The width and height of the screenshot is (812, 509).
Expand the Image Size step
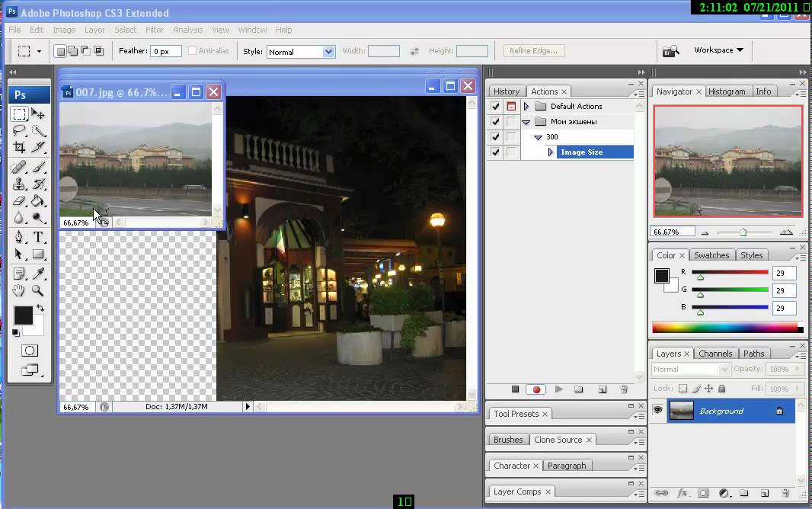(x=551, y=152)
